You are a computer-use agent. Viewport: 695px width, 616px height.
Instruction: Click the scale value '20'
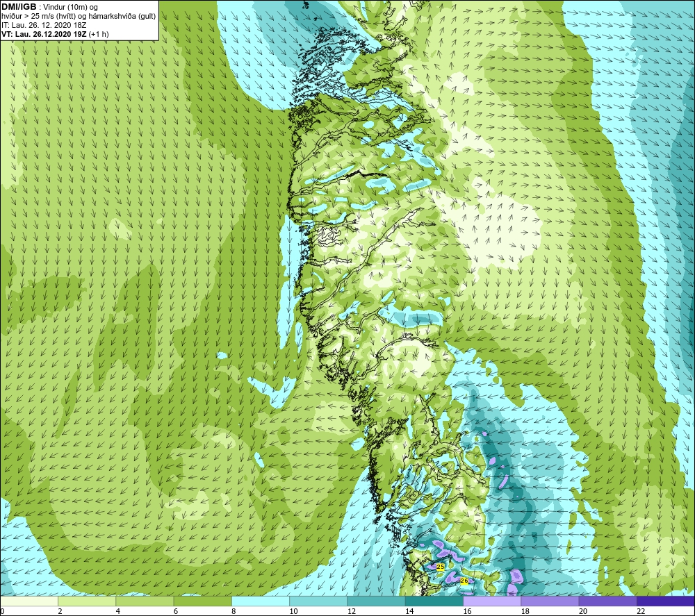(x=583, y=611)
